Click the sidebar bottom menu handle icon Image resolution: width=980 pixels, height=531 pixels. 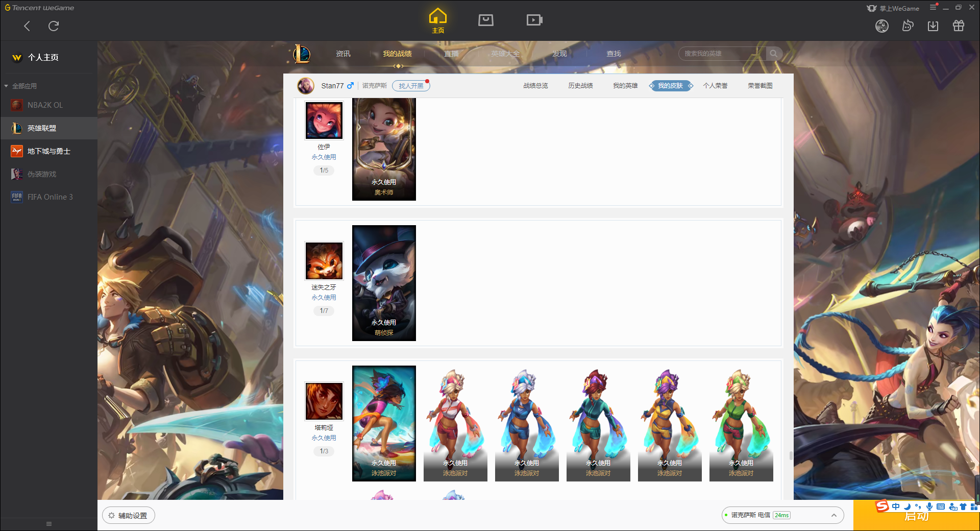pyautogui.click(x=49, y=524)
